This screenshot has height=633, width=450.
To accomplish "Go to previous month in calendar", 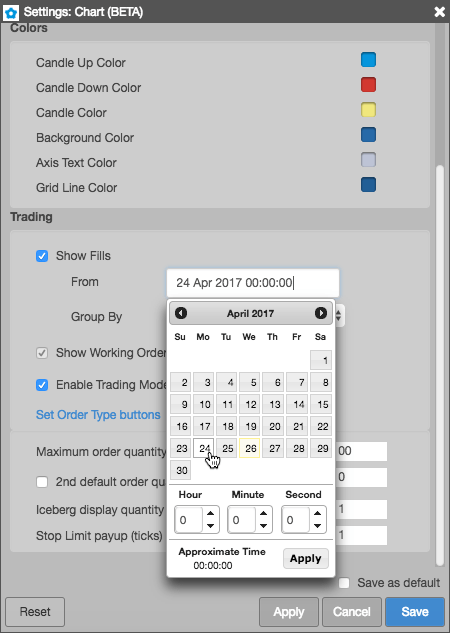I will (x=181, y=313).
